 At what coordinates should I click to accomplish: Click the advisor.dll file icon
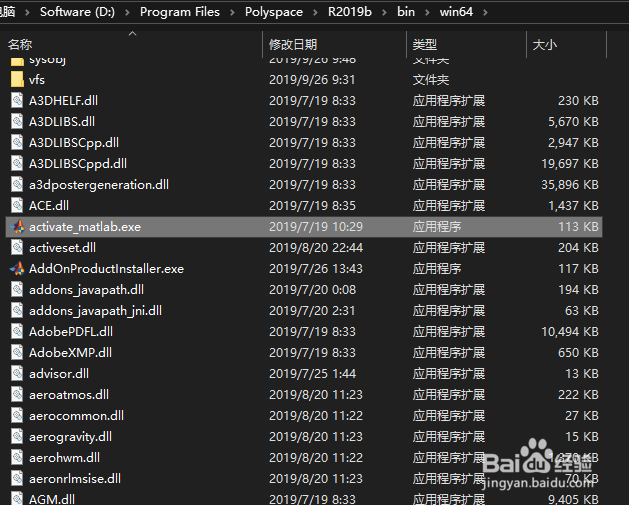[17, 373]
